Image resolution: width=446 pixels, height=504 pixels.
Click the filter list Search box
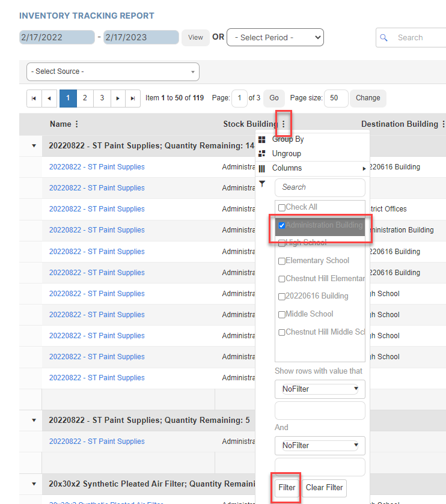click(320, 187)
